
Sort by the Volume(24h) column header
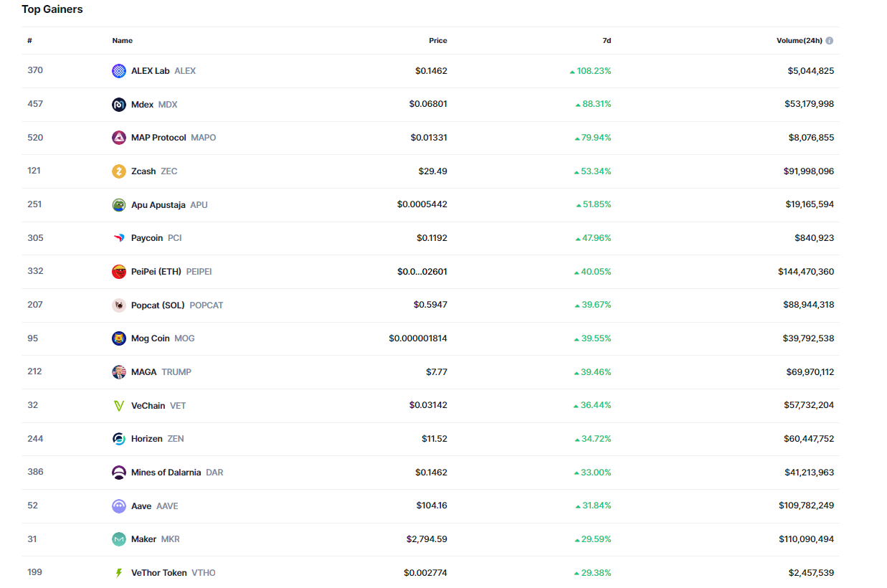(800, 41)
